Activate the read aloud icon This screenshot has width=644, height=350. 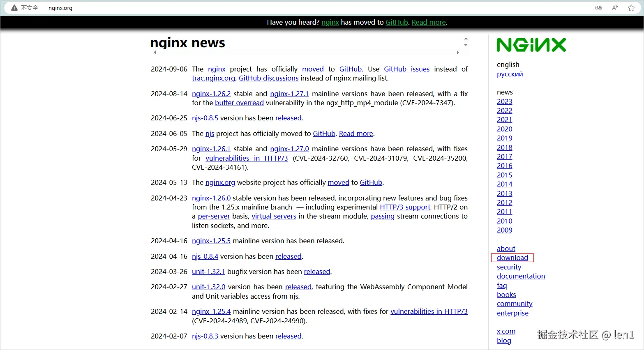click(615, 8)
